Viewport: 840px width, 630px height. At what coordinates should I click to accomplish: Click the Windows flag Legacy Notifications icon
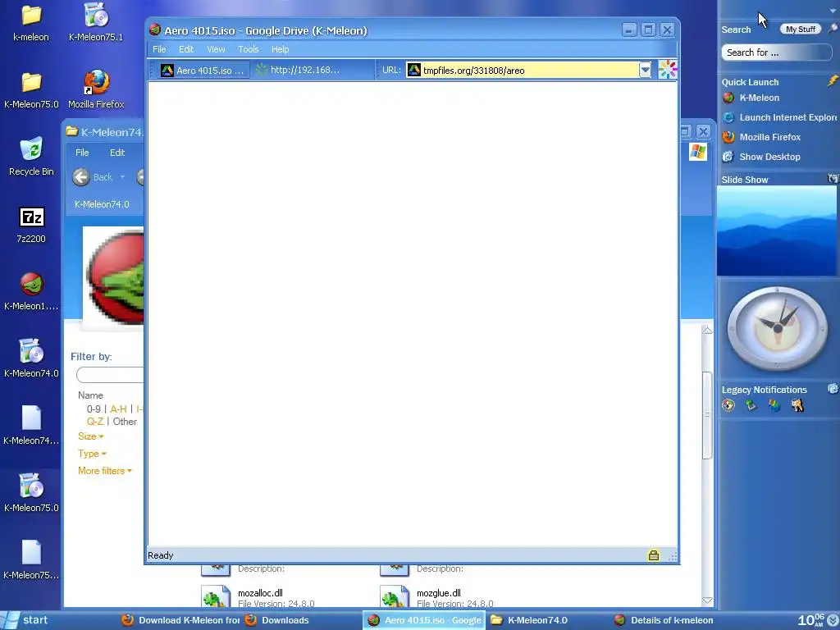774,405
